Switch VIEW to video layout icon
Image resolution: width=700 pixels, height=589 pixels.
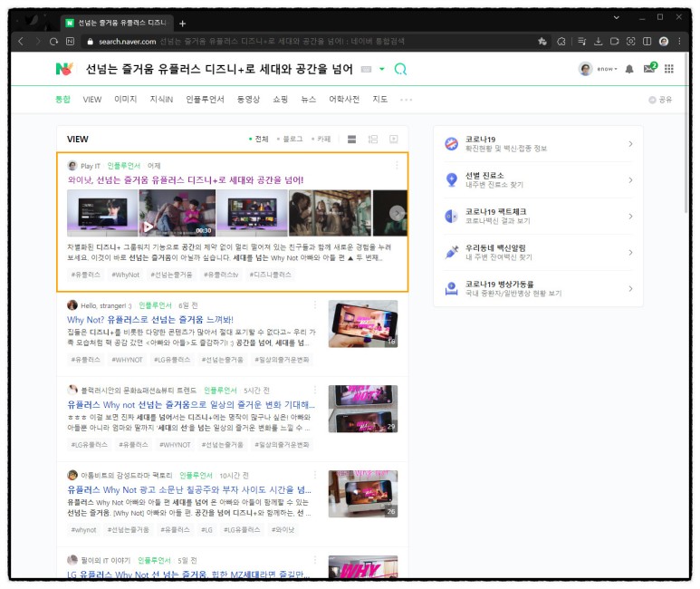click(393, 139)
